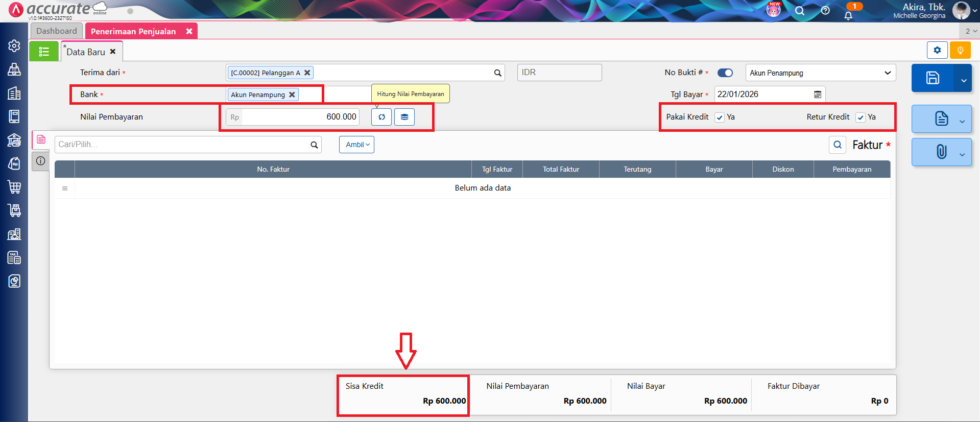Remove Pelanggan A from Terima dari

[307, 73]
